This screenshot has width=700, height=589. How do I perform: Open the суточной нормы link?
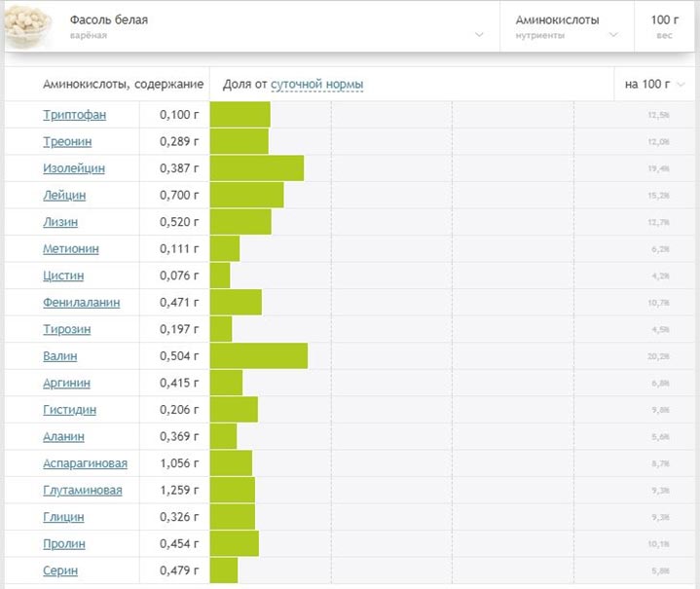click(317, 85)
